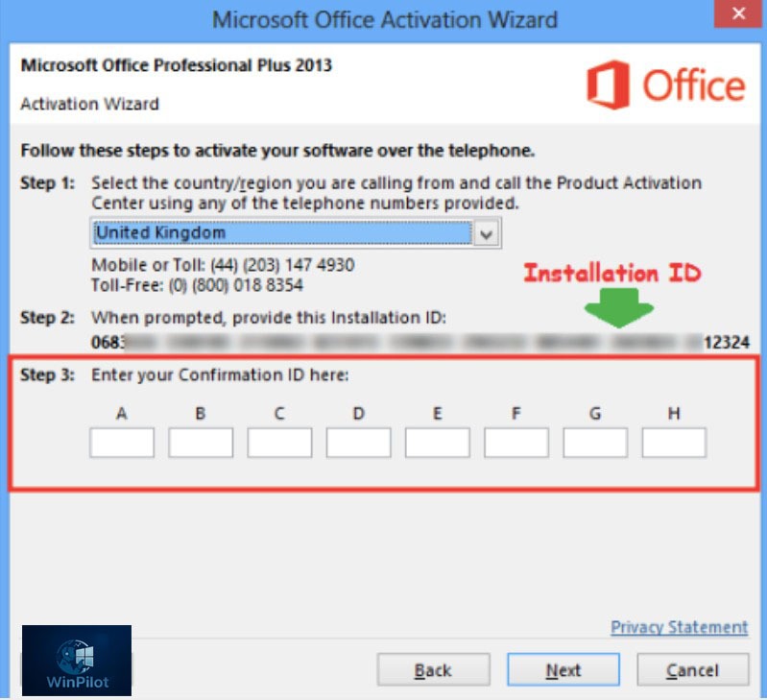
Task: Proceed with the Next button
Action: 563,669
